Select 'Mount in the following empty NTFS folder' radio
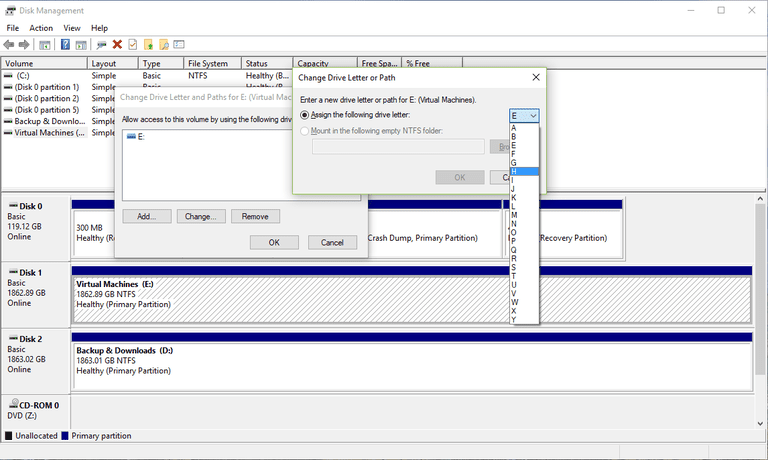 point(305,131)
